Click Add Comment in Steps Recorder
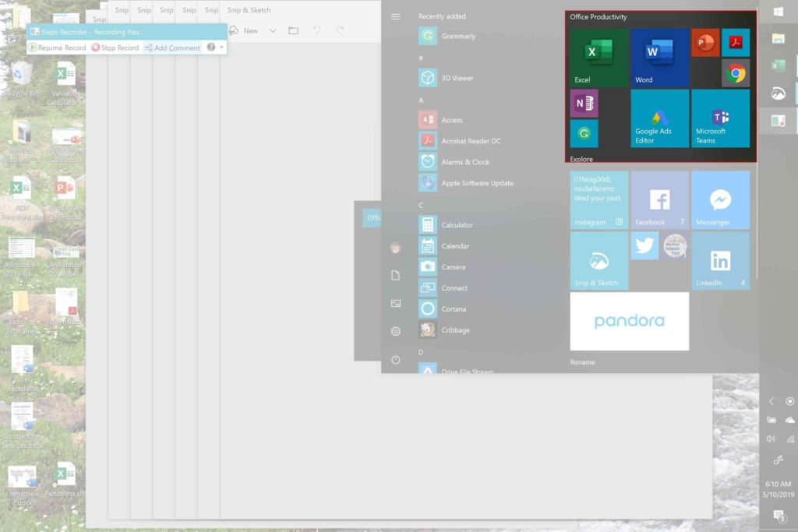This screenshot has height=532, width=798. 172,48
